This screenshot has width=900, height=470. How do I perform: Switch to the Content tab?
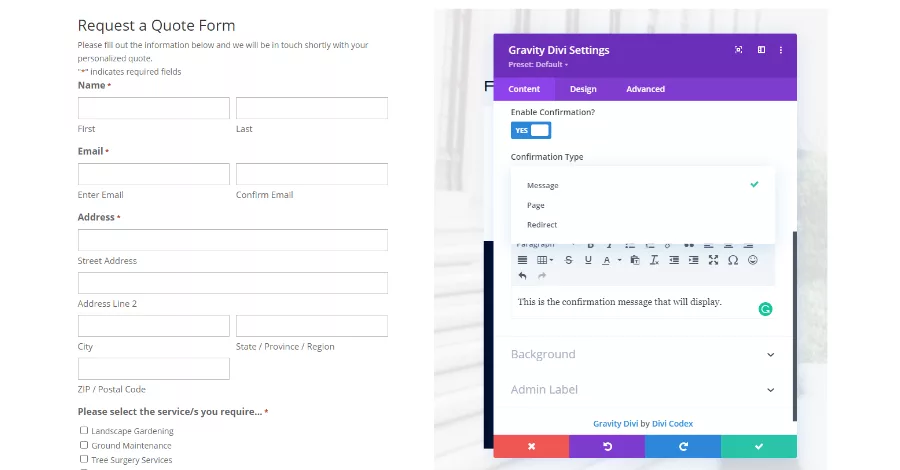[524, 89]
